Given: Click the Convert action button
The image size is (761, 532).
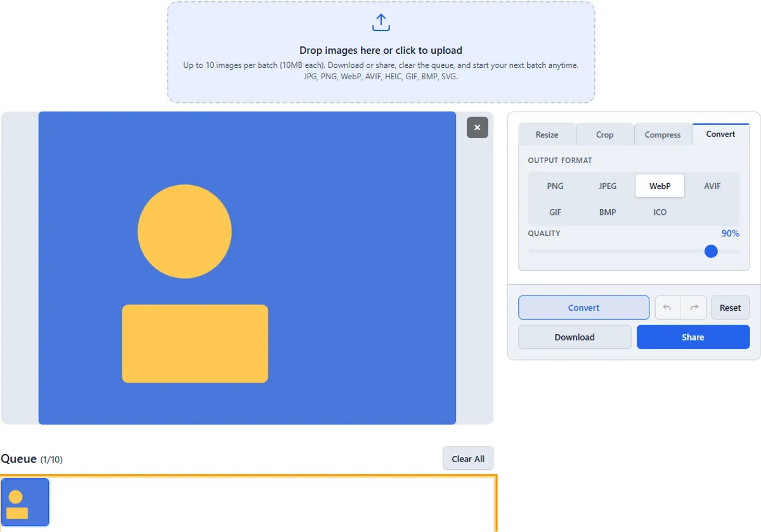Looking at the screenshot, I should point(583,308).
